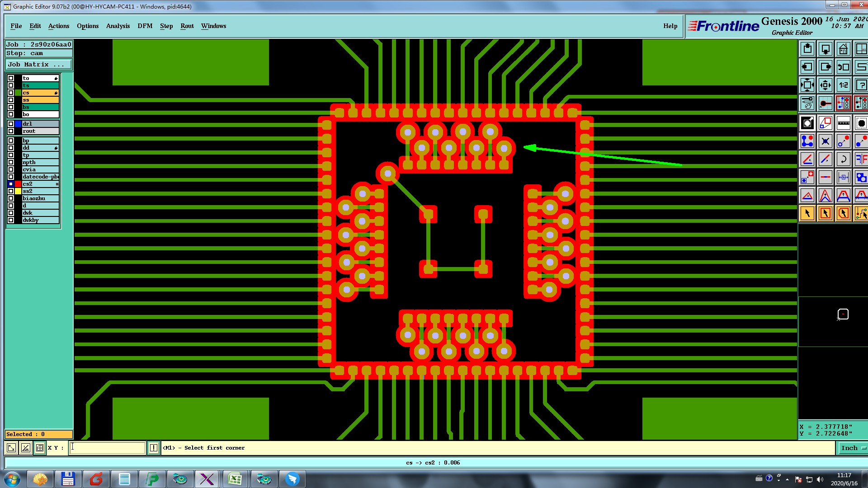
Task: Select the 'npth' layer name
Action: click(x=40, y=162)
